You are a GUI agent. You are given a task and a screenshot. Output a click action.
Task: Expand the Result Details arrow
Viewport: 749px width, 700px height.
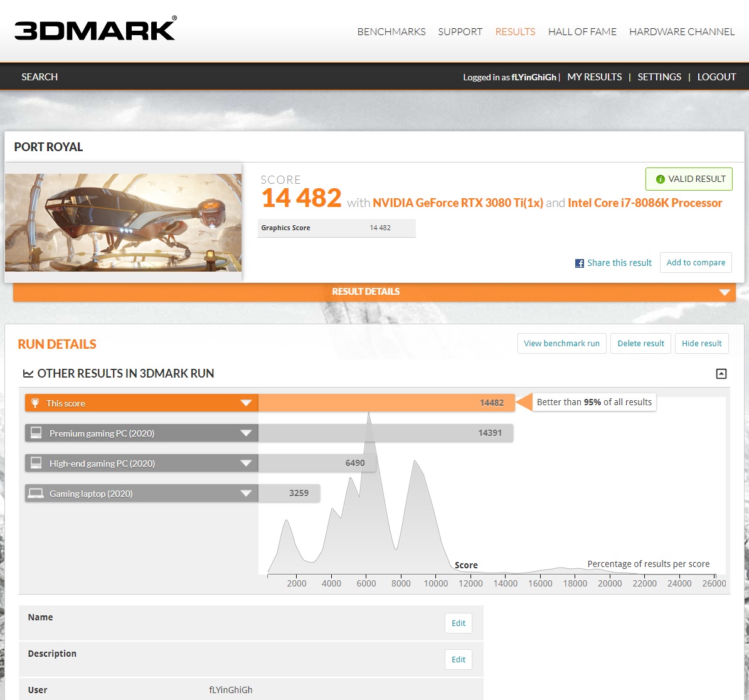click(724, 292)
